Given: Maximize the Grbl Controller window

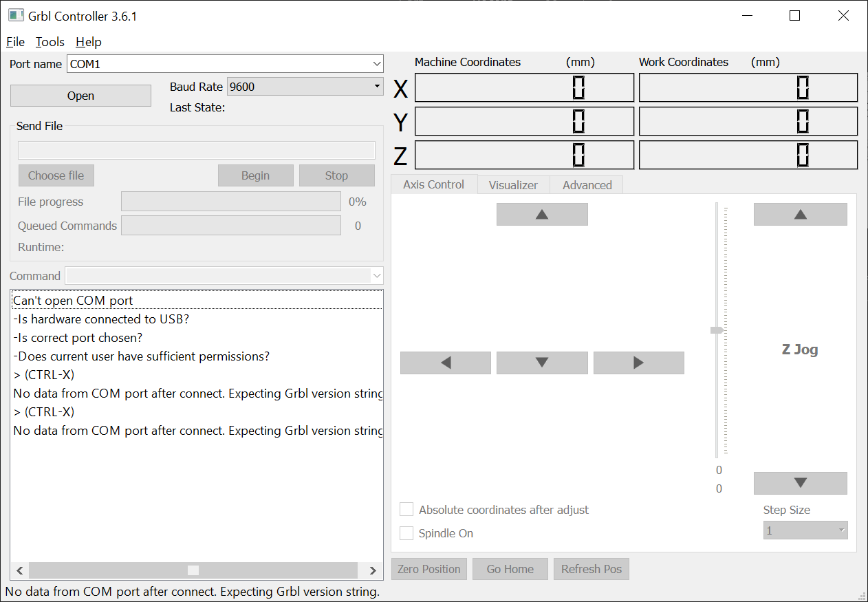Looking at the screenshot, I should point(795,16).
